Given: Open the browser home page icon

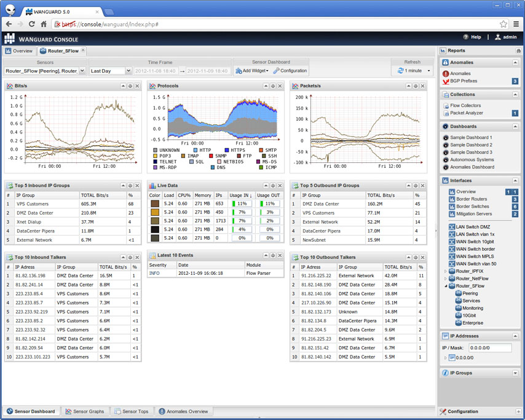Looking at the screenshot, I should [44, 24].
